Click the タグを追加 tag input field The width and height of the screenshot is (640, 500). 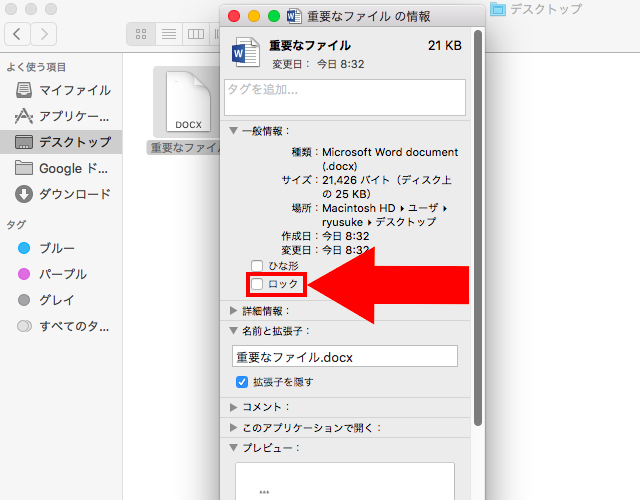(x=345, y=97)
